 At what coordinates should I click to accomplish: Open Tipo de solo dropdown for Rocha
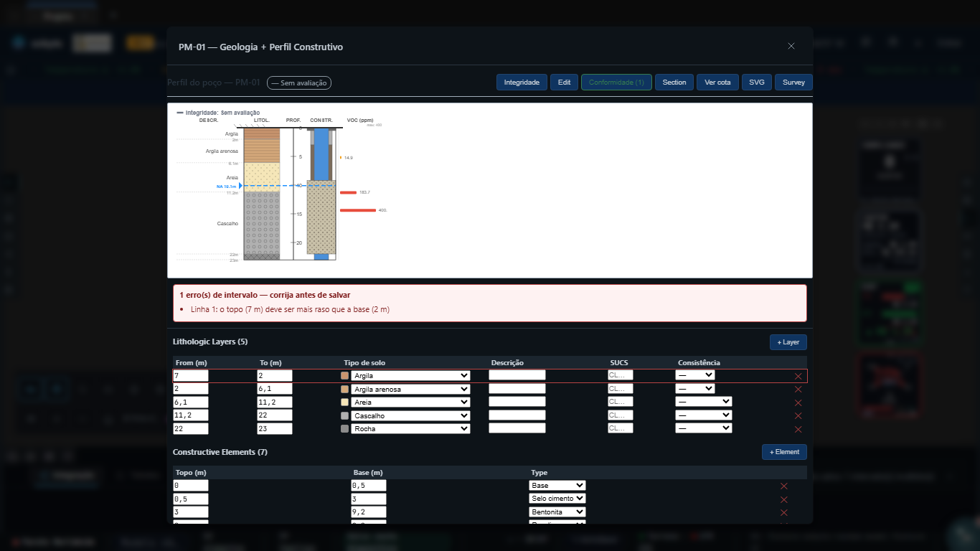410,428
